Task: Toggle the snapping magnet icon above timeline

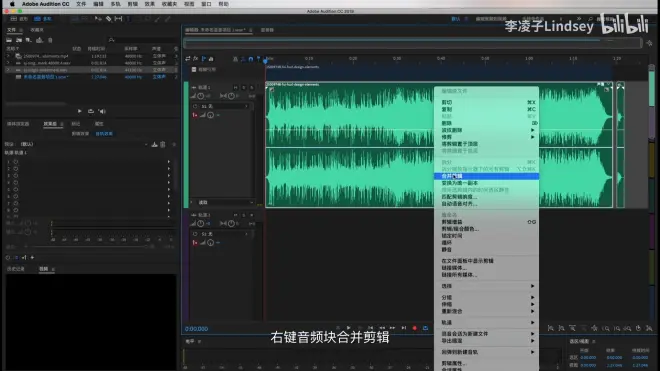Action: pos(250,59)
